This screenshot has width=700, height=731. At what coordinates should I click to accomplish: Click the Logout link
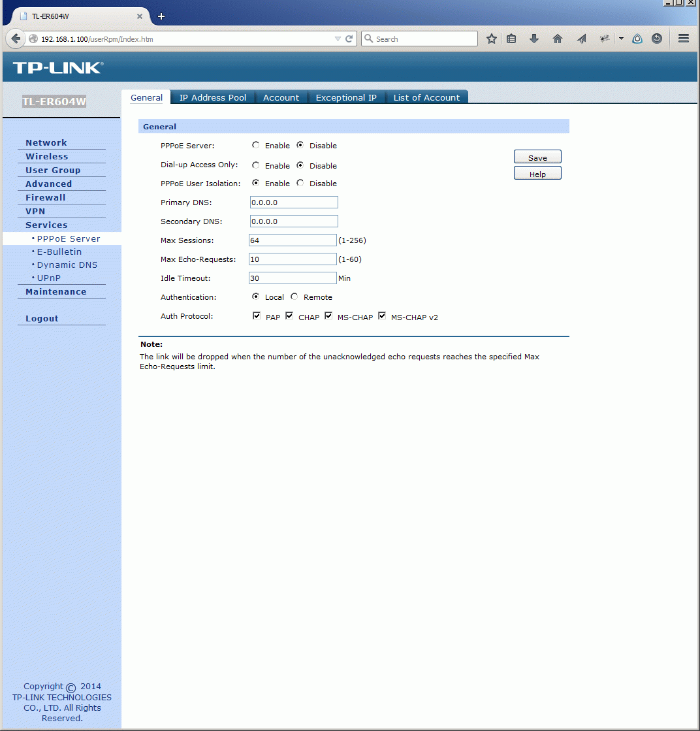(x=42, y=318)
